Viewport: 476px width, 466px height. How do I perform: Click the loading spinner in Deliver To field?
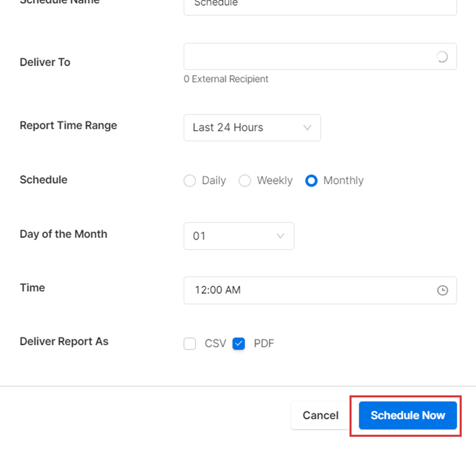[x=442, y=56]
